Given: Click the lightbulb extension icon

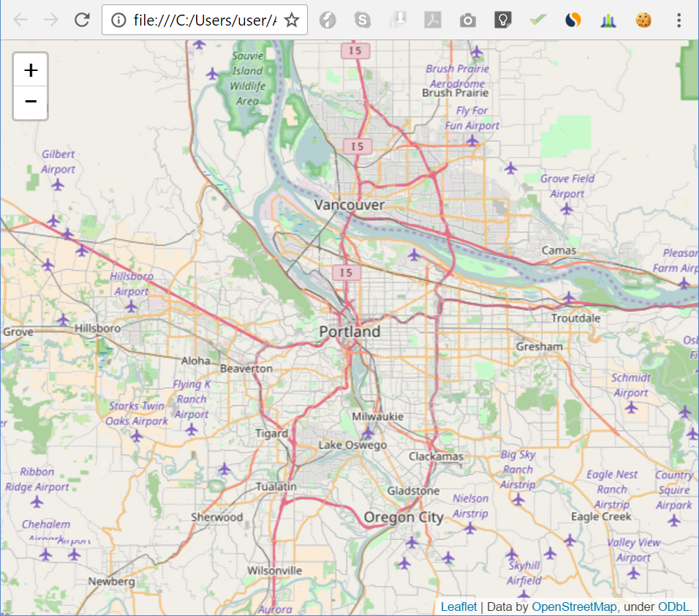Looking at the screenshot, I should 502,20.
